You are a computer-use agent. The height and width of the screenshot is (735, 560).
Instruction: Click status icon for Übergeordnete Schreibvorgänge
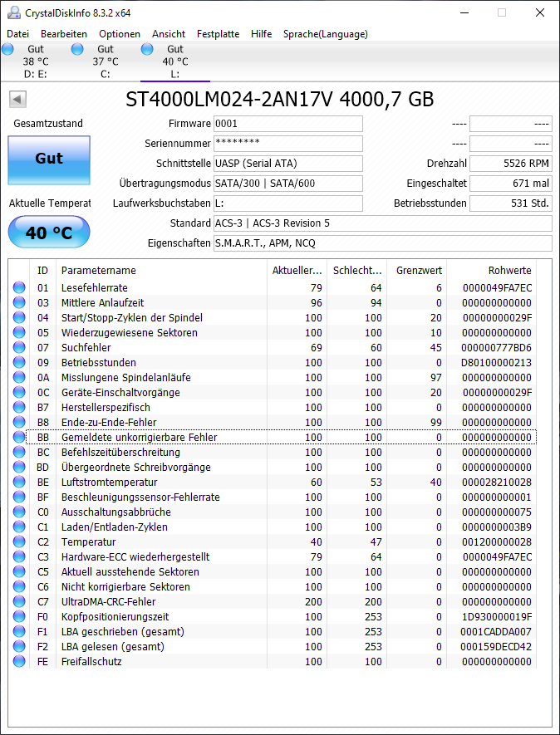click(19, 468)
